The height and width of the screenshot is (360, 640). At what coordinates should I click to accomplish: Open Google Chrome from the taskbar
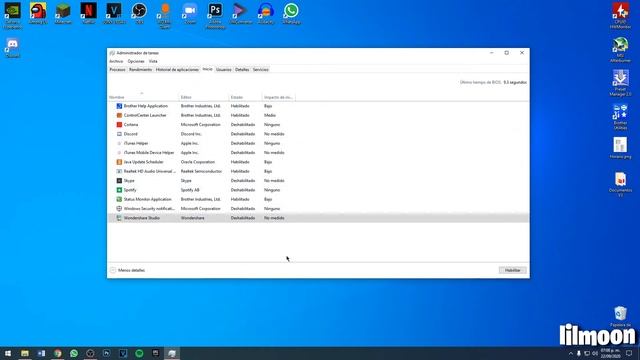pyautogui.click(x=58, y=353)
